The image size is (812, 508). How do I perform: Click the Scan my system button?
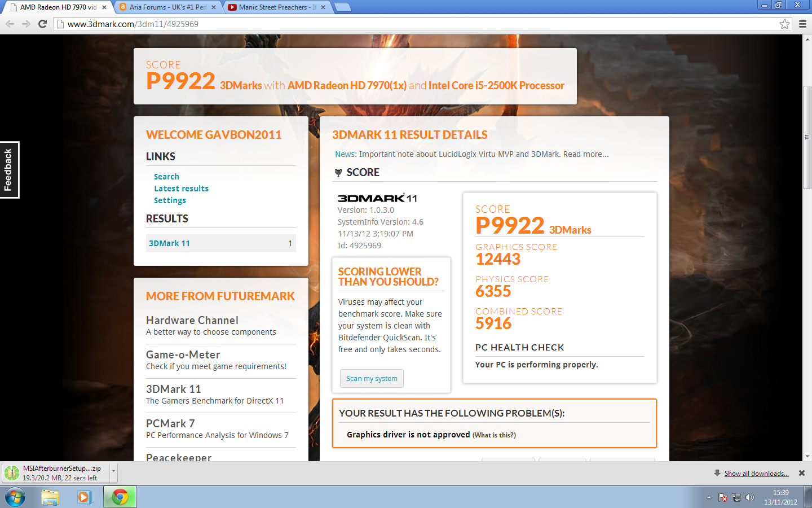coord(372,378)
